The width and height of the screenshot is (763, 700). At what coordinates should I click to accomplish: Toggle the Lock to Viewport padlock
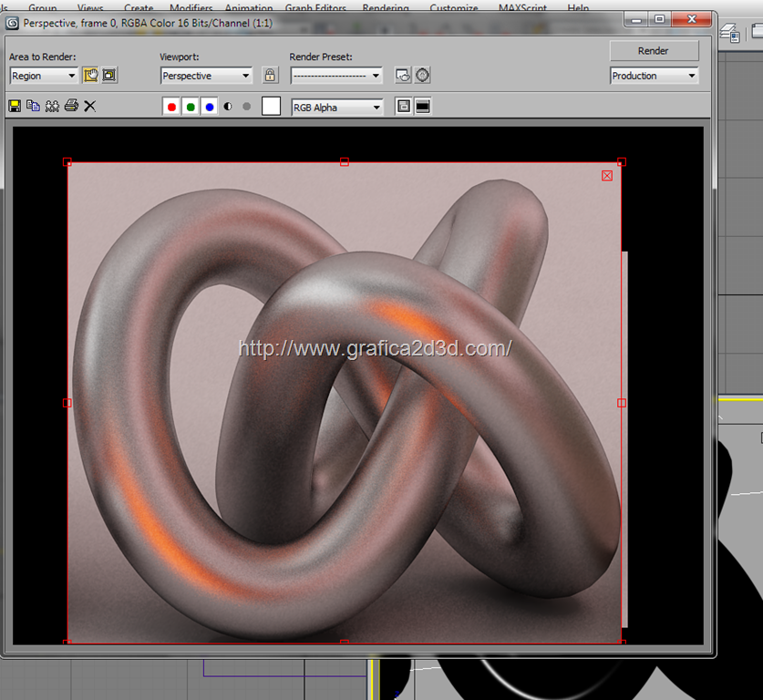(x=270, y=76)
